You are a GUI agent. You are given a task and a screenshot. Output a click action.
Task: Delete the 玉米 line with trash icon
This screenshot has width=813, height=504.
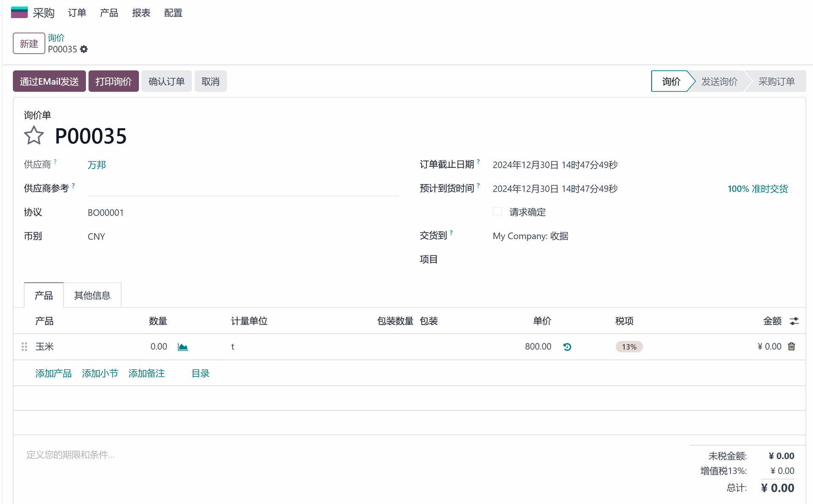click(791, 346)
